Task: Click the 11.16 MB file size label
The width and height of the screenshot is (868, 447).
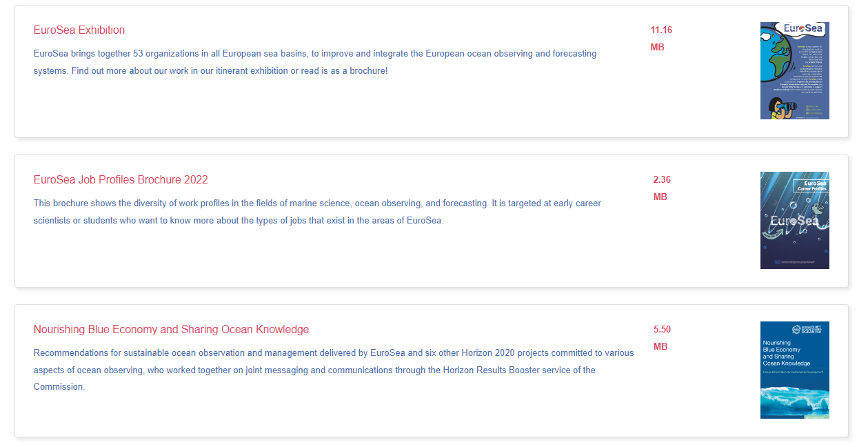Action: [660, 39]
